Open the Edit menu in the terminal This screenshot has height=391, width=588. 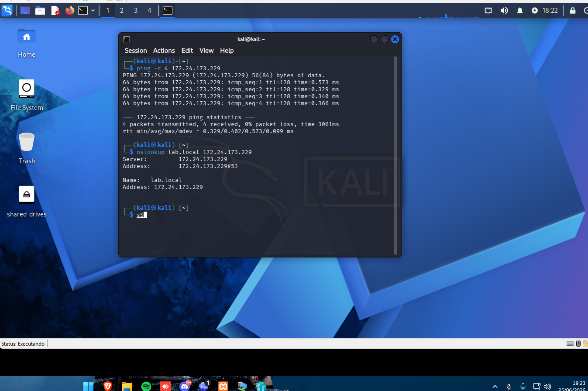coord(187,51)
